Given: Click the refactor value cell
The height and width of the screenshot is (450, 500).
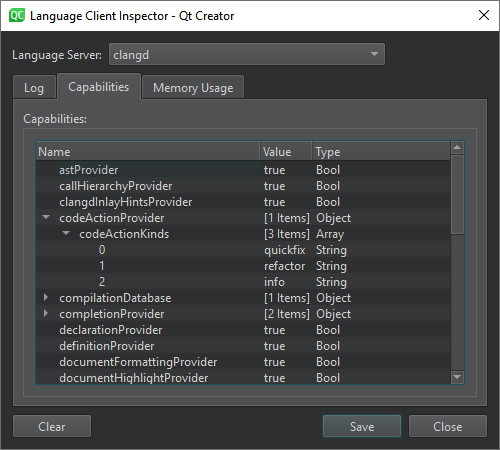Looking at the screenshot, I should point(284,266).
